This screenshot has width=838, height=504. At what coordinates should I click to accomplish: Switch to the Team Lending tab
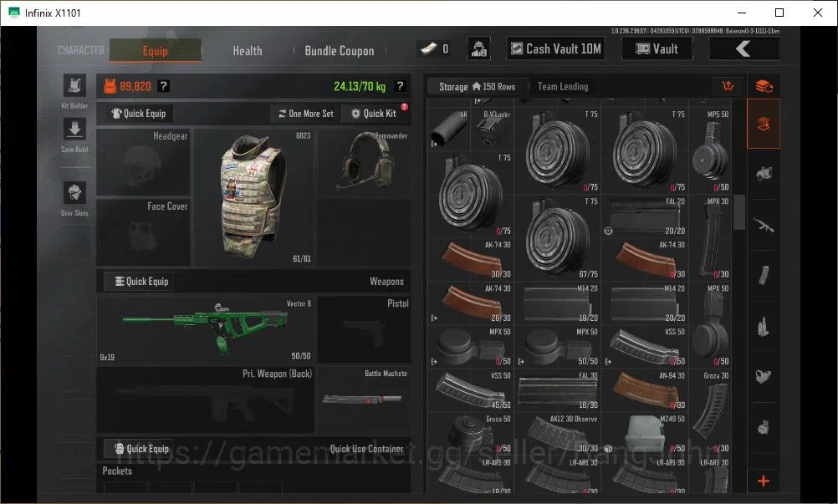pos(563,86)
